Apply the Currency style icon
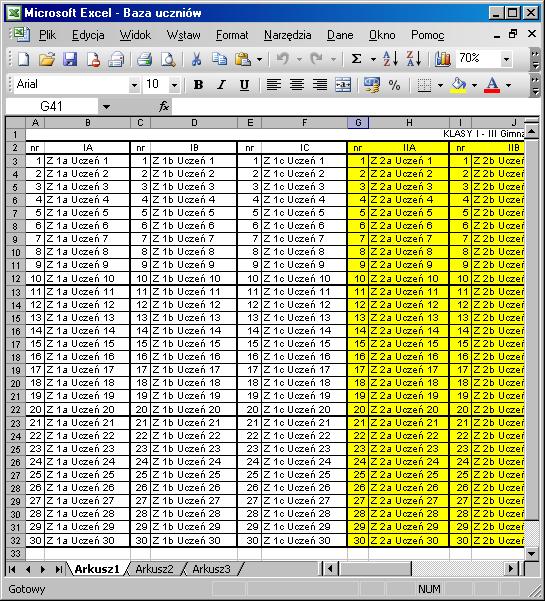The height and width of the screenshot is (601, 545). pos(372,85)
